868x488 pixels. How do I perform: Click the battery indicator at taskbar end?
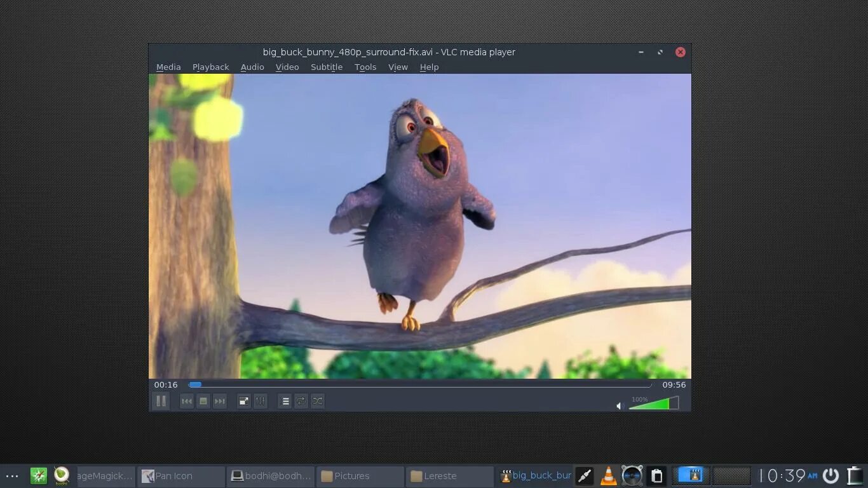[855, 475]
